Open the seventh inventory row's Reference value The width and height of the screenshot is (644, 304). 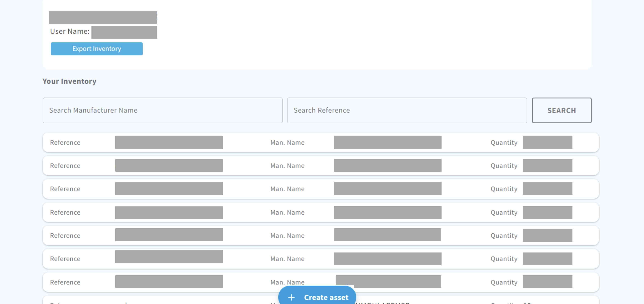click(169, 282)
